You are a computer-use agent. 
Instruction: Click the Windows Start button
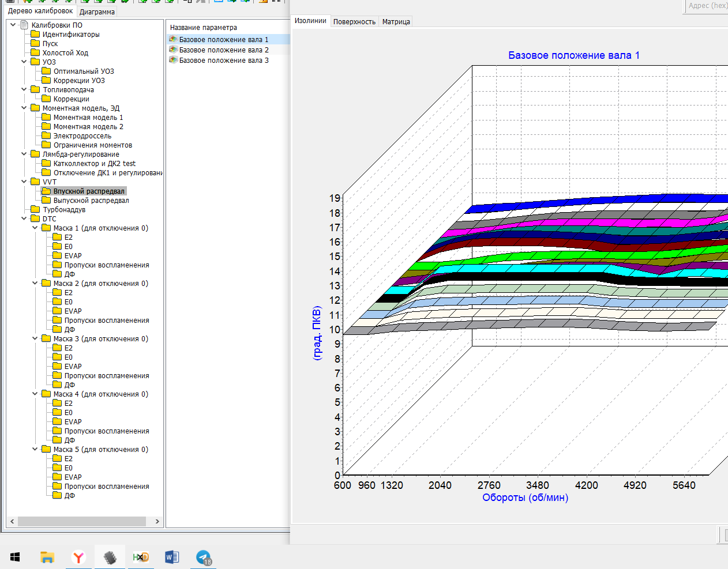[x=16, y=557]
